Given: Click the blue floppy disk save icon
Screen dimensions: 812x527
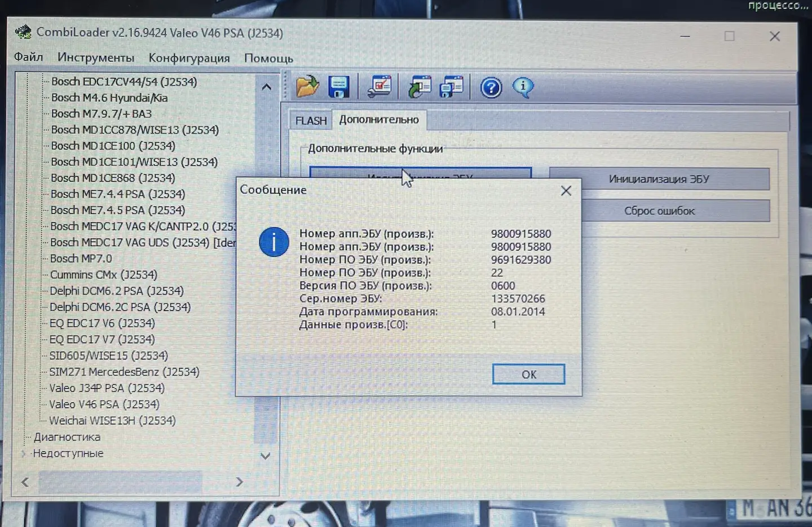Looking at the screenshot, I should pyautogui.click(x=338, y=87).
